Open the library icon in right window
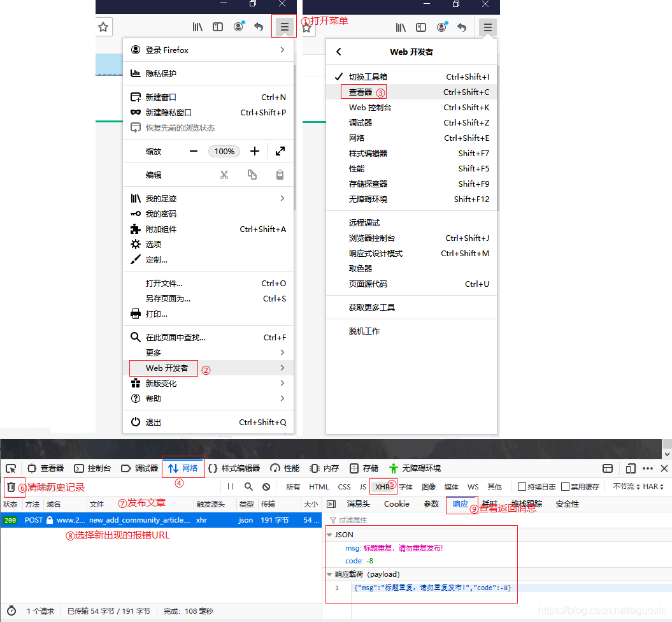Viewport: 672px width, 622px height. pyautogui.click(x=400, y=27)
